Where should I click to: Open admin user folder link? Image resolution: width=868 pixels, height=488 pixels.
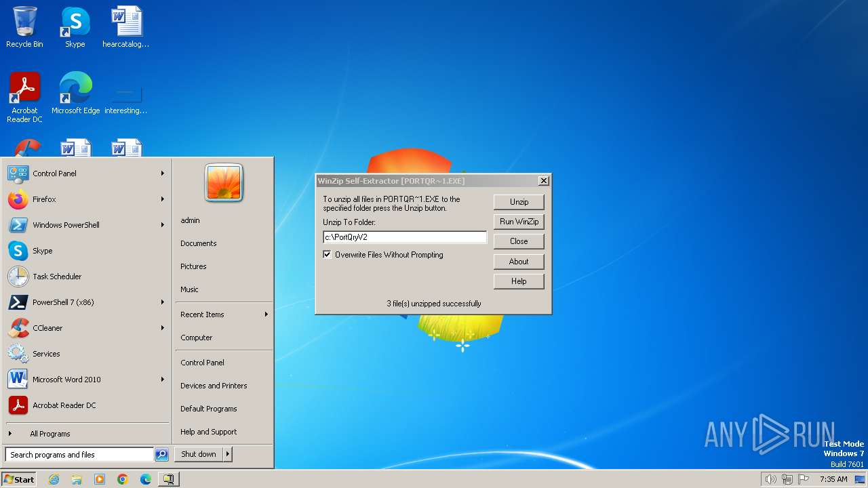pos(190,220)
